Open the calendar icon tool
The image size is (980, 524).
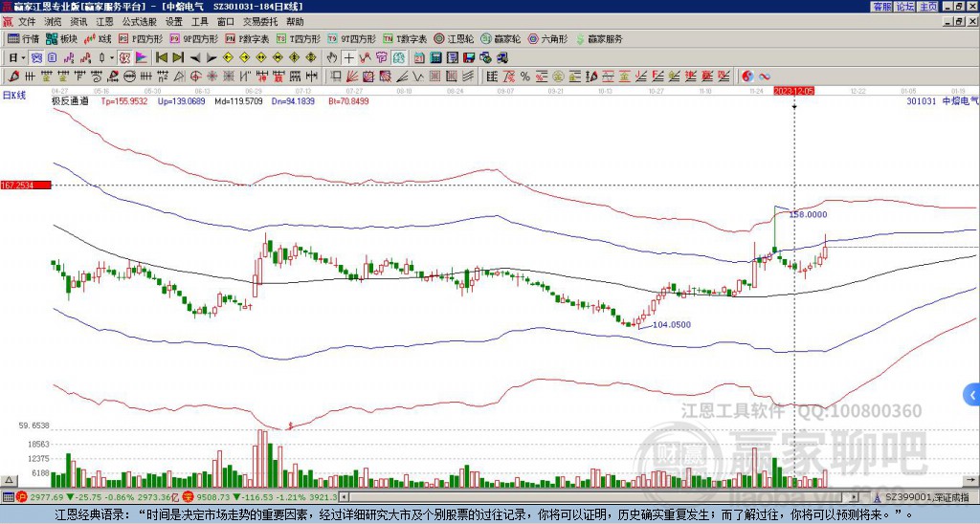pos(419,58)
